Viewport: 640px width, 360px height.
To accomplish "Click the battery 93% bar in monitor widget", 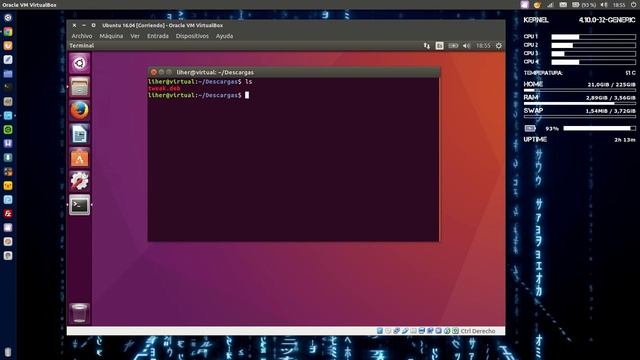I will coord(600,128).
